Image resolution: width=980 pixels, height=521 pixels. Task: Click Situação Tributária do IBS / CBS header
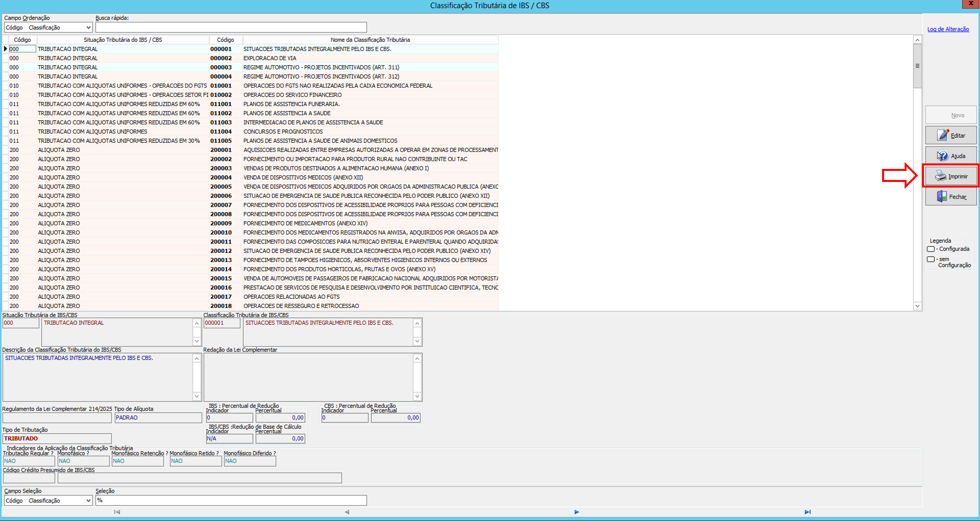point(123,40)
